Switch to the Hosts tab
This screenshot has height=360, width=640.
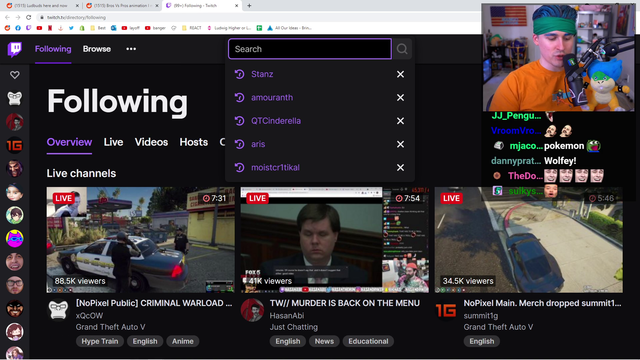[194, 142]
